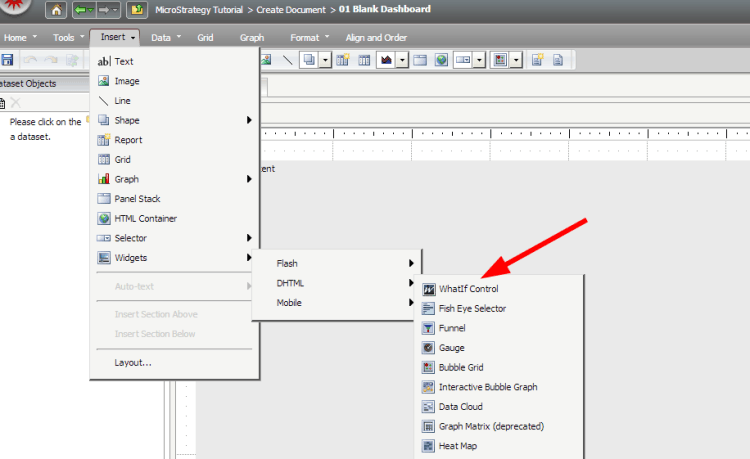The image size is (750, 459).
Task: Switch to the Grid tab
Action: pos(205,37)
